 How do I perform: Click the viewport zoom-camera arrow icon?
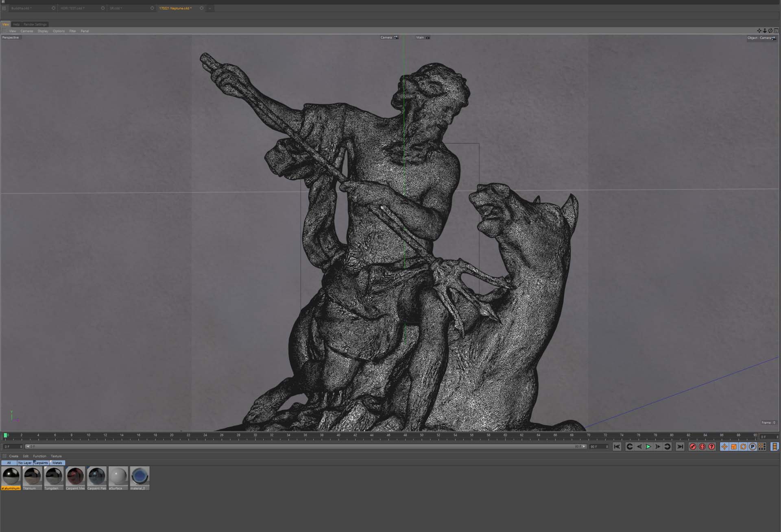[x=765, y=31]
